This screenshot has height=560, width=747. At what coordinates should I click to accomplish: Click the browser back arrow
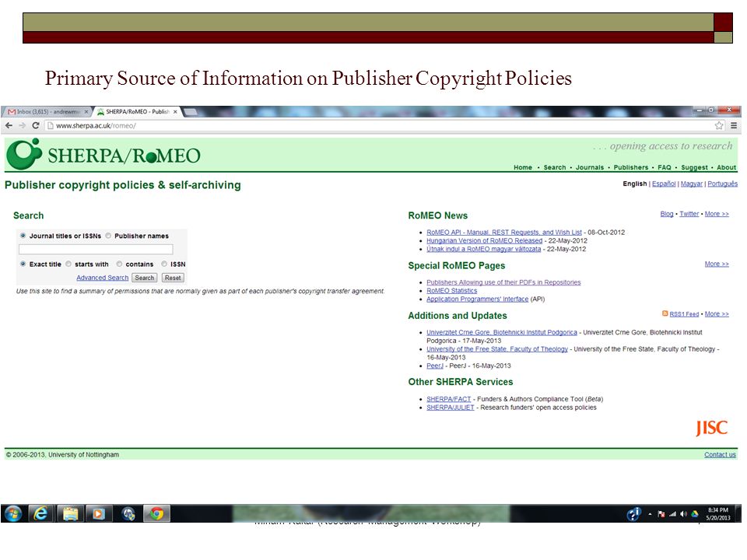[x=9, y=125]
